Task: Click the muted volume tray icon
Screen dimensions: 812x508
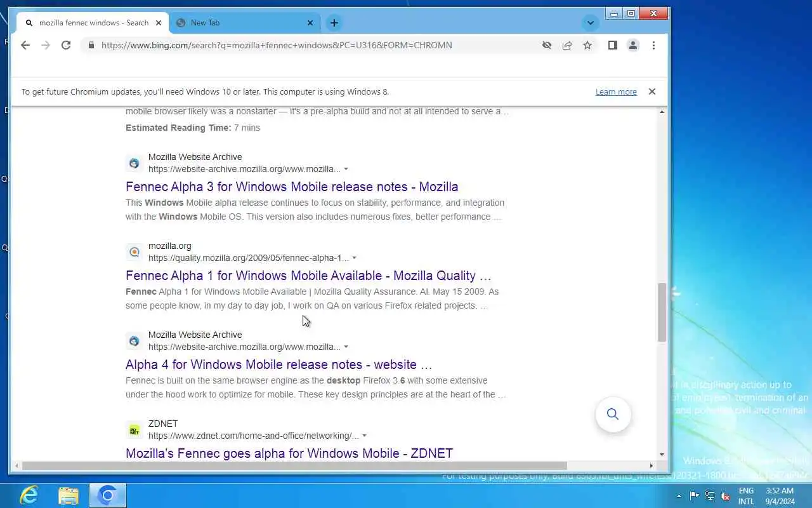Action: (725, 496)
